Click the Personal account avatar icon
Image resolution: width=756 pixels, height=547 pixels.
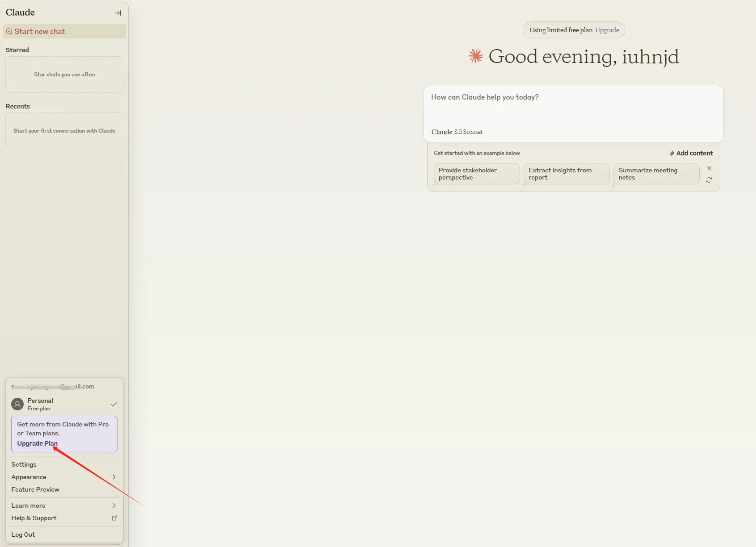(x=17, y=404)
